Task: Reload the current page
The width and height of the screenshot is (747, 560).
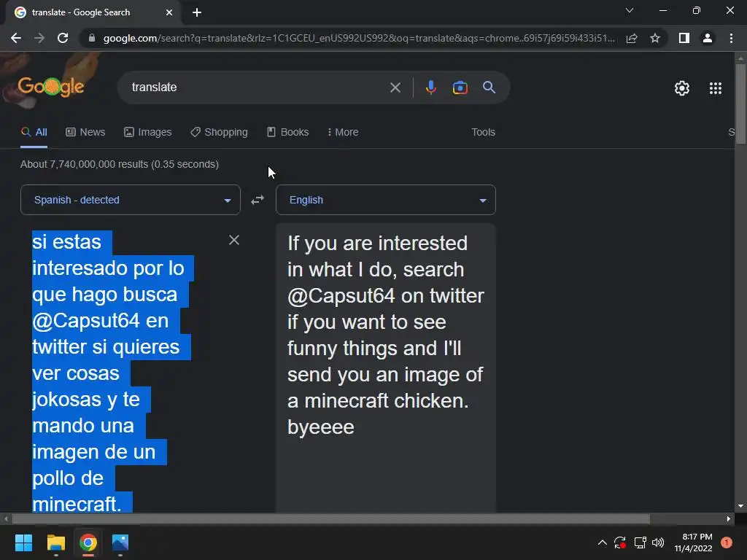Action: point(63,38)
